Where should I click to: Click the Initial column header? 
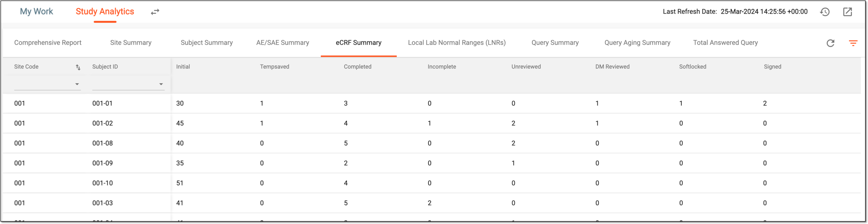(x=183, y=67)
